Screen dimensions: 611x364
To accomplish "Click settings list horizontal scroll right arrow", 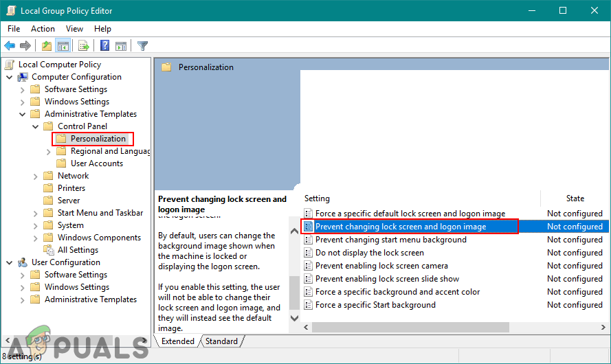I will 603,328.
